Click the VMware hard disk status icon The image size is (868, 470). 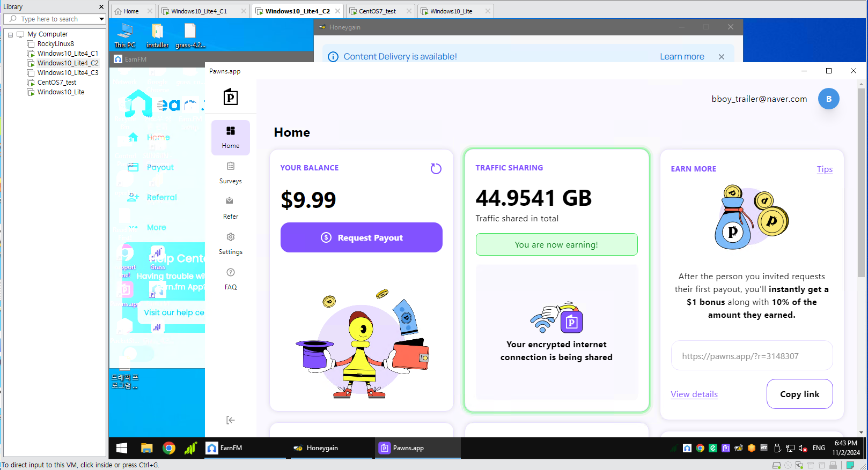pos(776,465)
